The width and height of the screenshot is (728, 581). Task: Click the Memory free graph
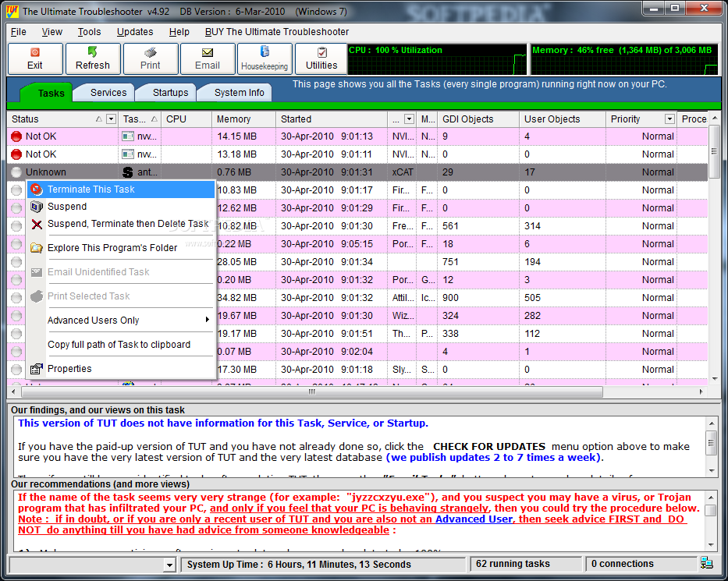pyautogui.click(x=625, y=59)
